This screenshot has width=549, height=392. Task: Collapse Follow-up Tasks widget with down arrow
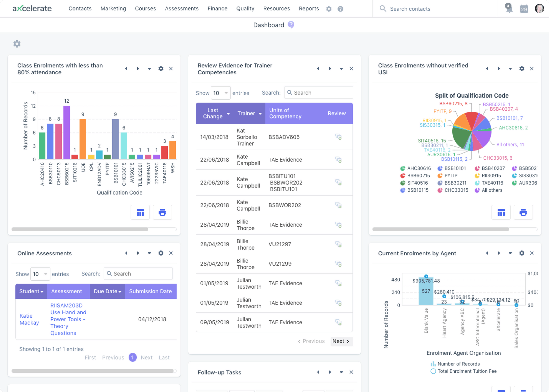point(341,372)
